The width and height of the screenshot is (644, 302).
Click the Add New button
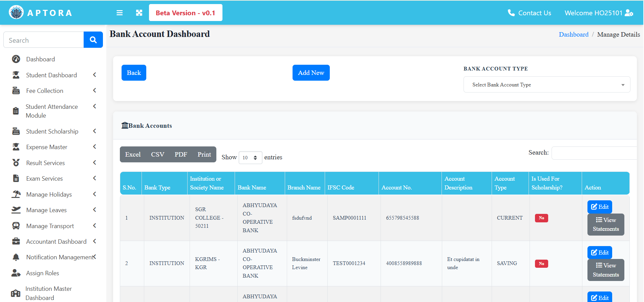311,73
